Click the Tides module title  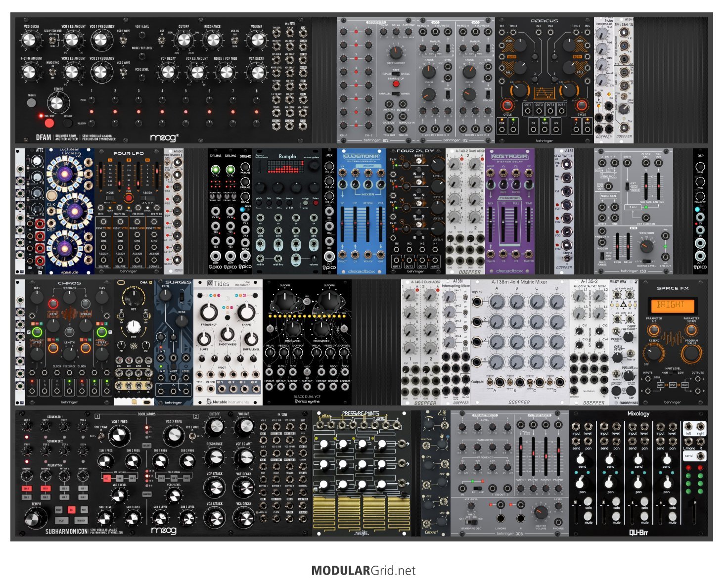pyautogui.click(x=222, y=284)
